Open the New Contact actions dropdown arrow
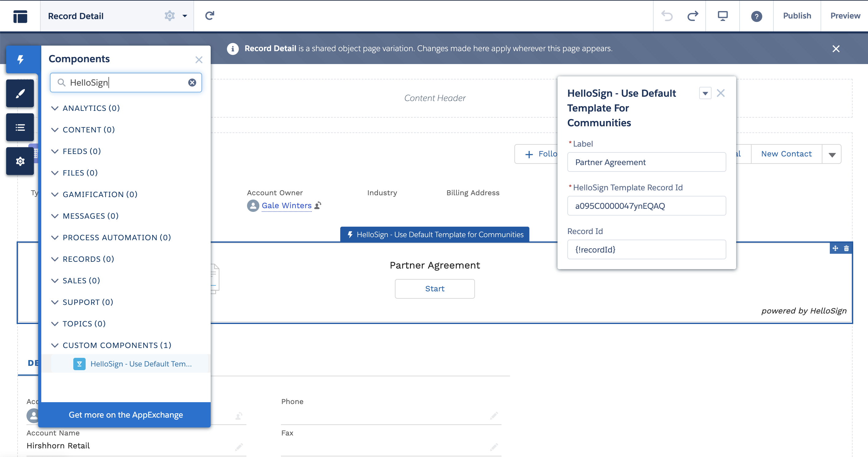The image size is (868, 457). pyautogui.click(x=832, y=155)
